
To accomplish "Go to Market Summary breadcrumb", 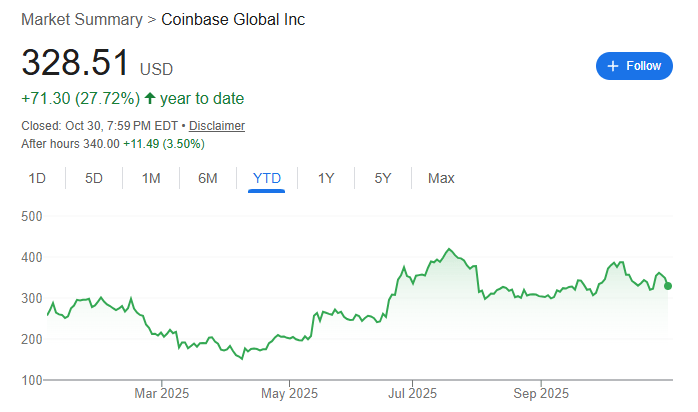I will pos(81,19).
